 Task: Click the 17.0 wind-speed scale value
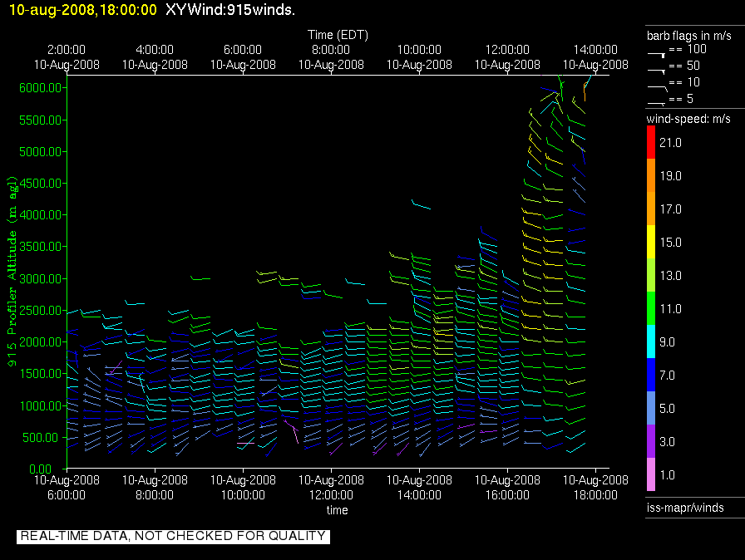670,209
